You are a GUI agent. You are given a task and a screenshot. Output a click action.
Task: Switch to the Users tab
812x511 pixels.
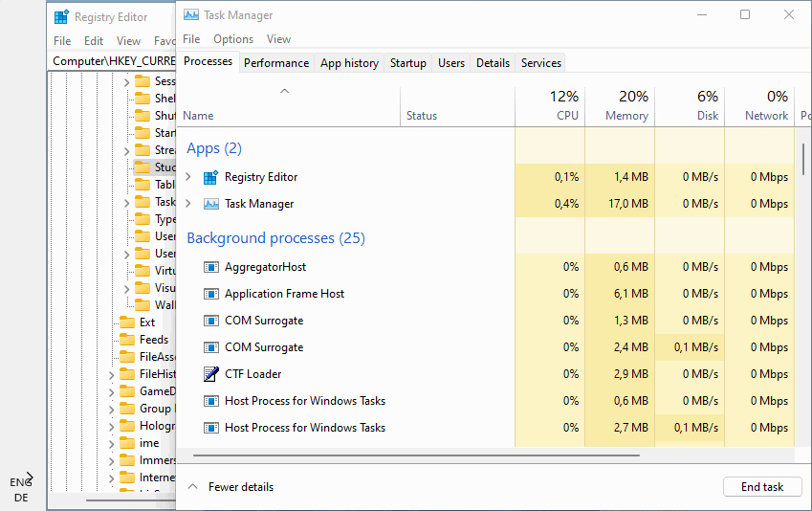click(x=451, y=63)
